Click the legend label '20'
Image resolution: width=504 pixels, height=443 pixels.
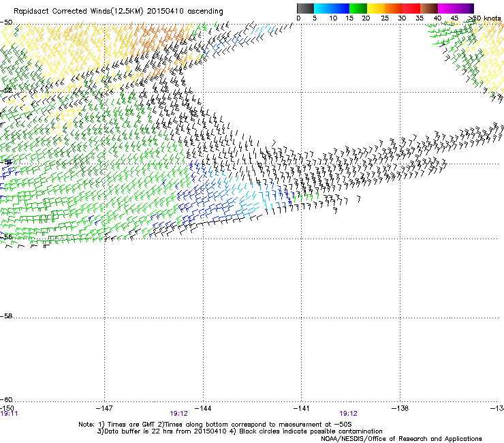pos(366,18)
